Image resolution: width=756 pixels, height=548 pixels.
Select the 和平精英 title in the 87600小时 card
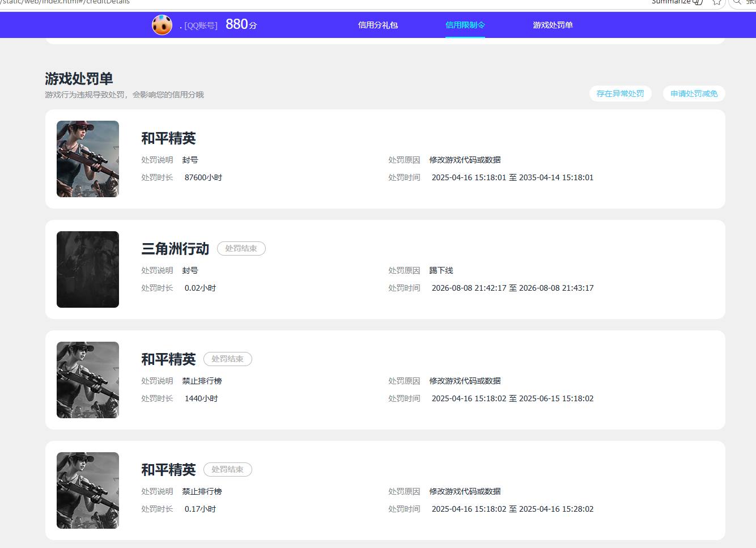(x=168, y=138)
